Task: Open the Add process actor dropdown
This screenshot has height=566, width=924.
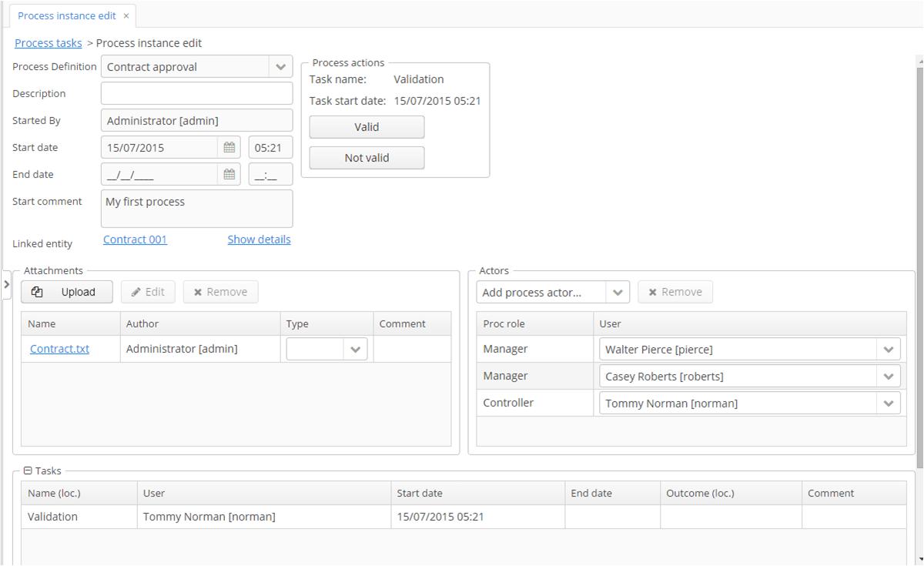Action: tap(618, 293)
